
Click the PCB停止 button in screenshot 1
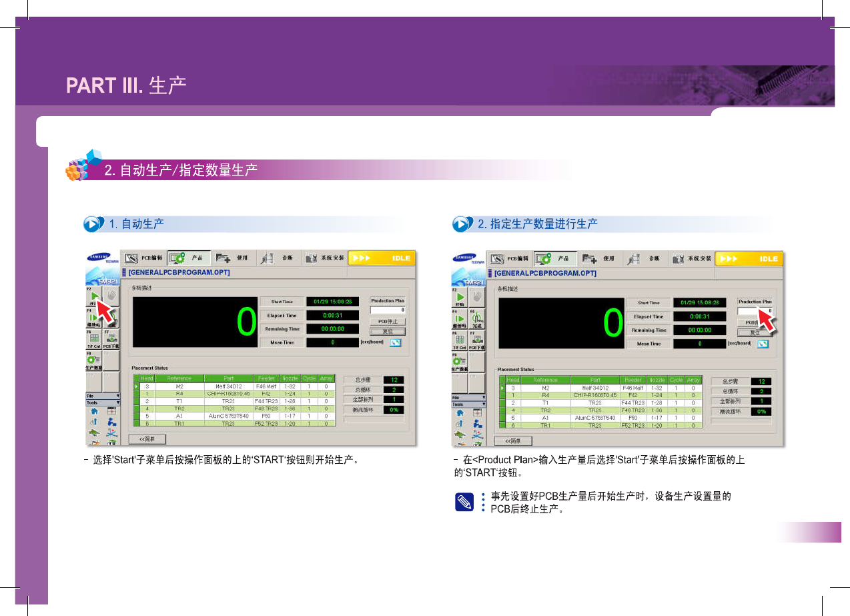[388, 322]
